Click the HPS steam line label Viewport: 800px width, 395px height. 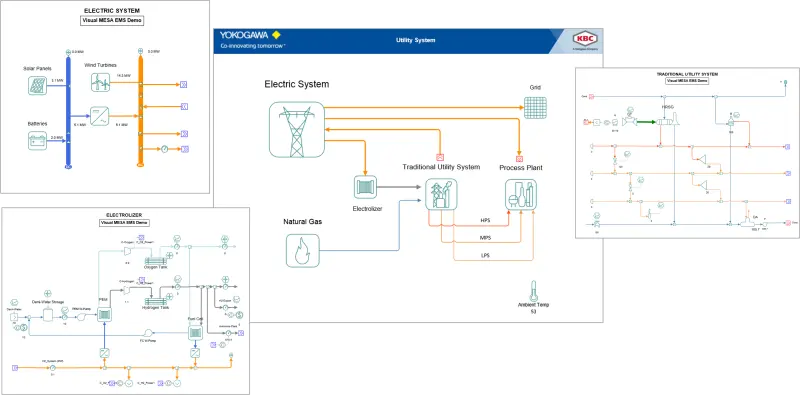(485, 220)
